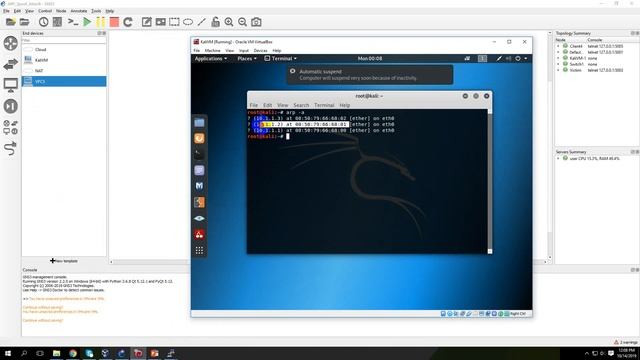Screen dimensions: 640x360
Task: Toggle the lock items padlock icon
Action: 215,22
